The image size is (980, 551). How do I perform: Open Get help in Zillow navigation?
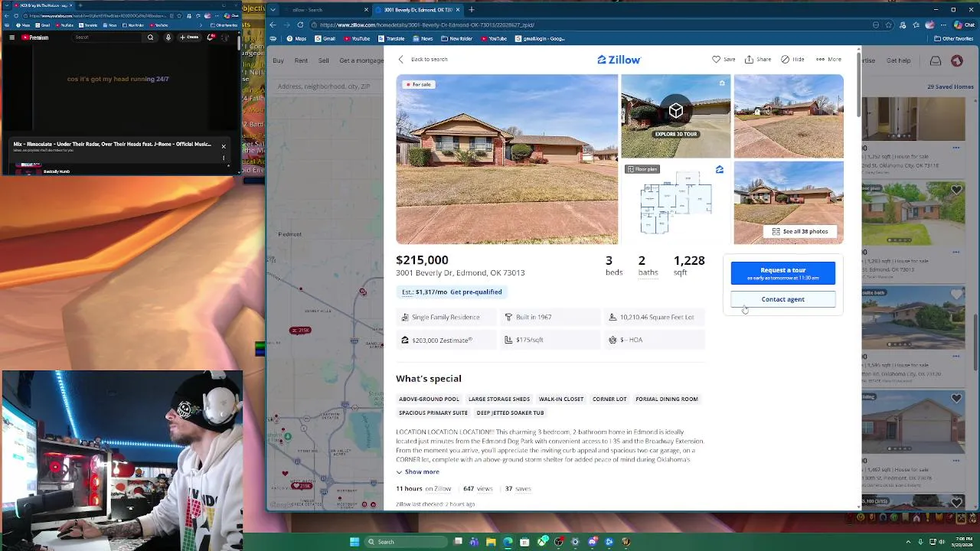[x=899, y=60]
